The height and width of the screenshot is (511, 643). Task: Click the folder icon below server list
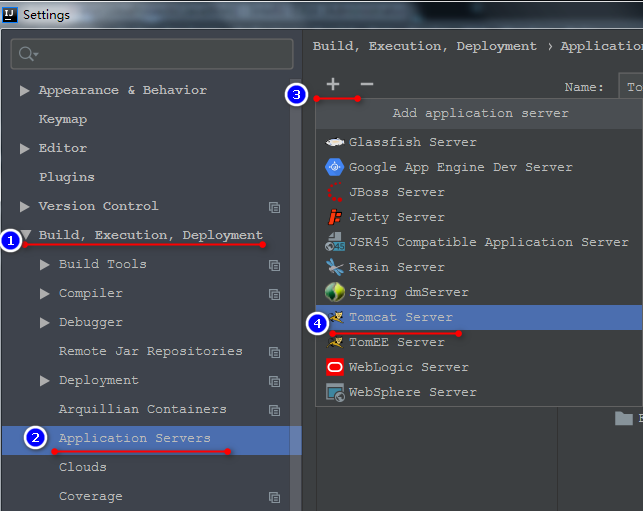click(624, 418)
